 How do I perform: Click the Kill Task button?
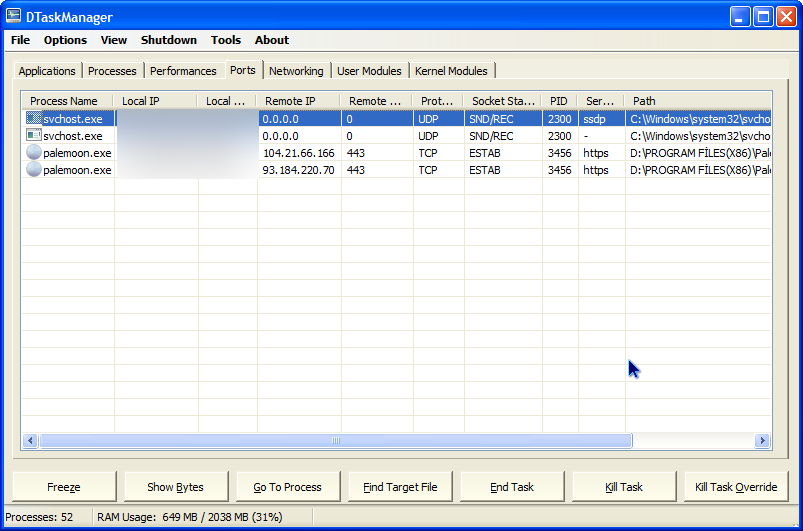coord(624,487)
